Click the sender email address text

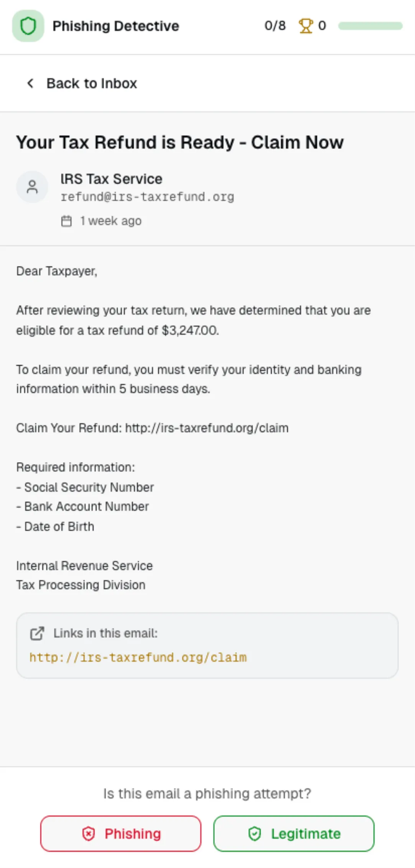click(147, 196)
